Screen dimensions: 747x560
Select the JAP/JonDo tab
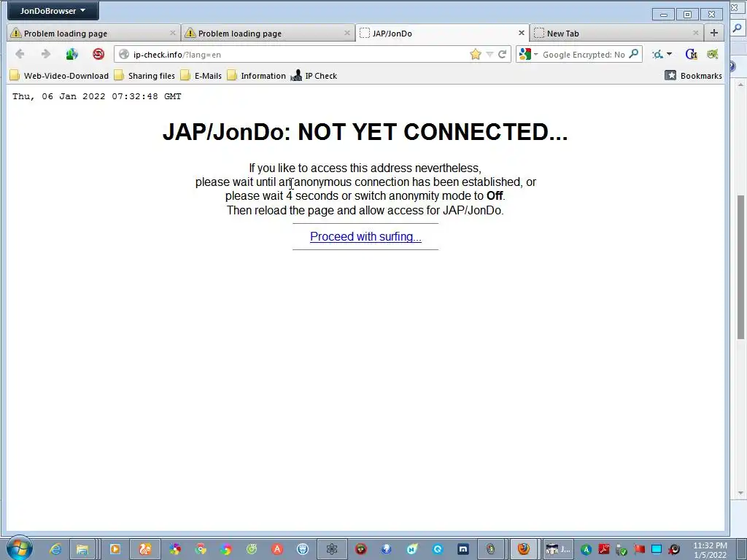pyautogui.click(x=443, y=34)
